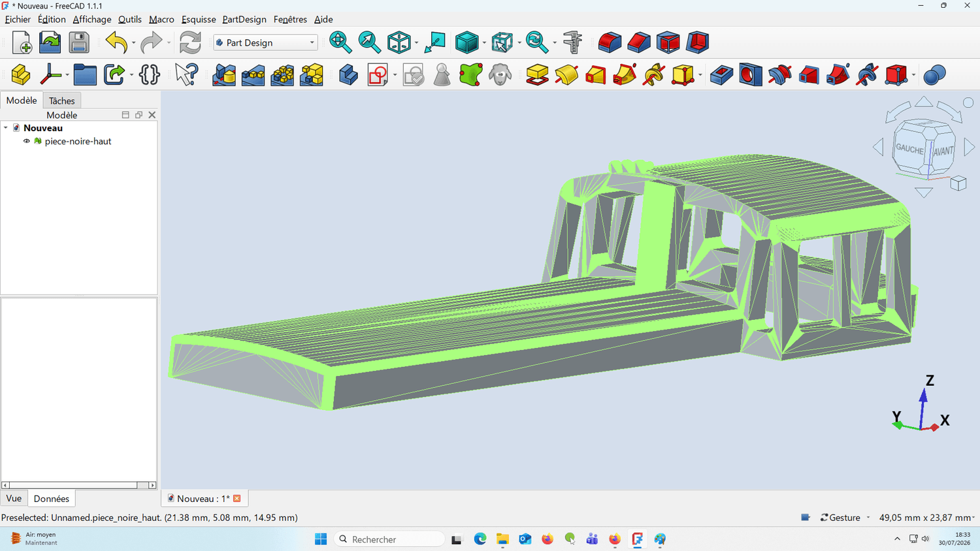Click the Fillet tool icon
This screenshot has width=980, height=551.
point(610,42)
